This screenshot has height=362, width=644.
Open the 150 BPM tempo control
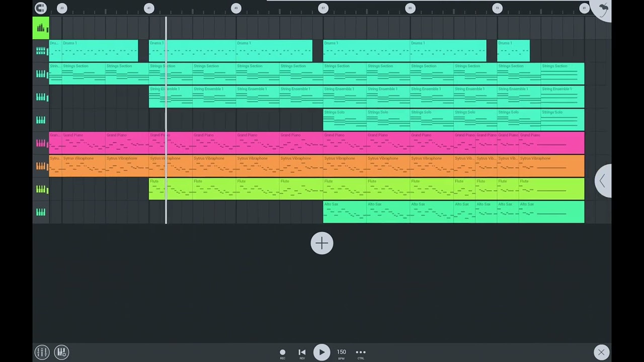click(341, 353)
